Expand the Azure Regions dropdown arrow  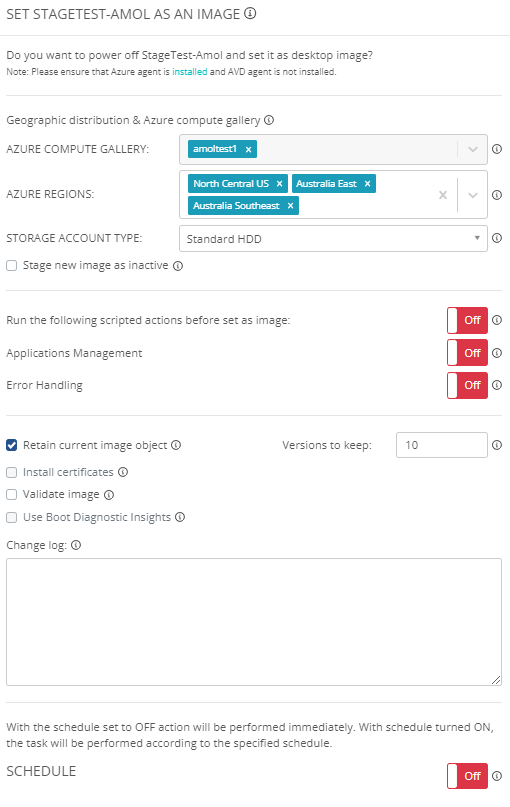pos(473,195)
